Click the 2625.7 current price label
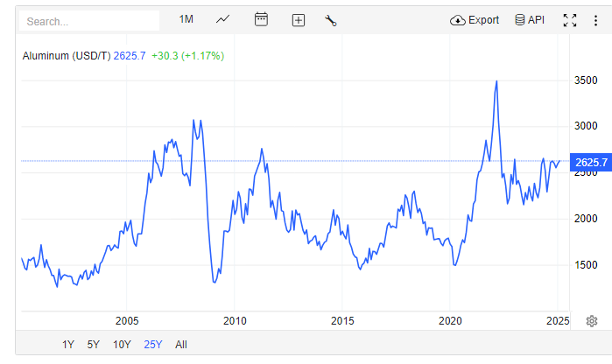Viewport: 612px width, 364px height. coord(588,162)
